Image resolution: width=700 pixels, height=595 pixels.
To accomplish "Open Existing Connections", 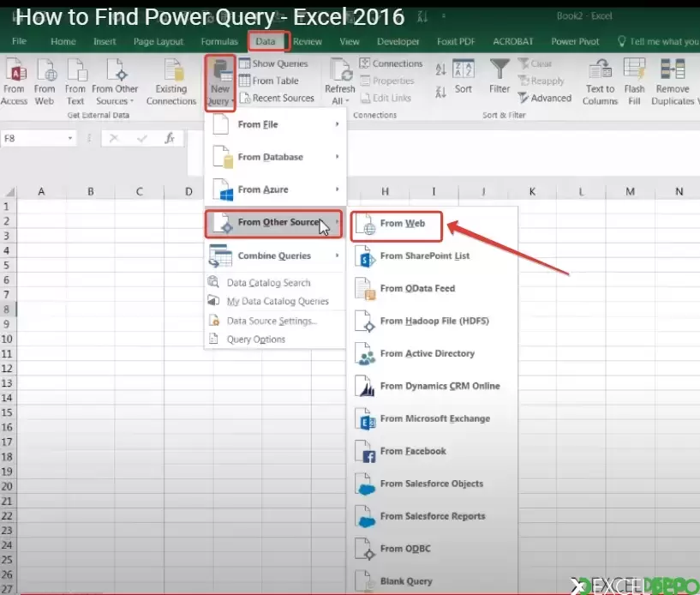I will [171, 82].
